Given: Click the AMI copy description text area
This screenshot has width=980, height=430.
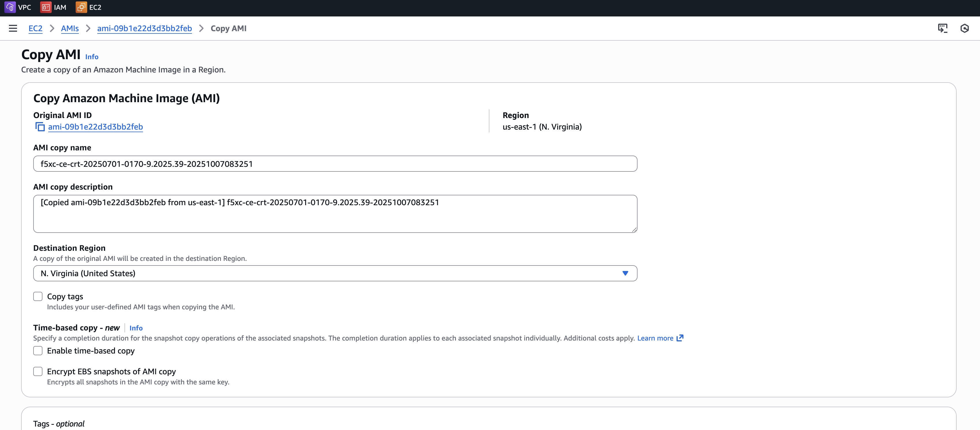Looking at the screenshot, I should [335, 214].
